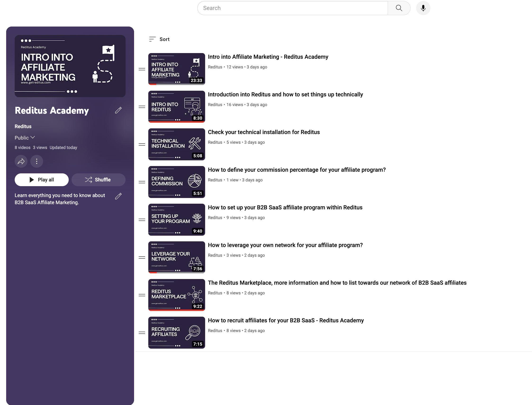Open Technical Installation thumbnail 5:08
The height and width of the screenshot is (405, 532).
click(x=176, y=144)
